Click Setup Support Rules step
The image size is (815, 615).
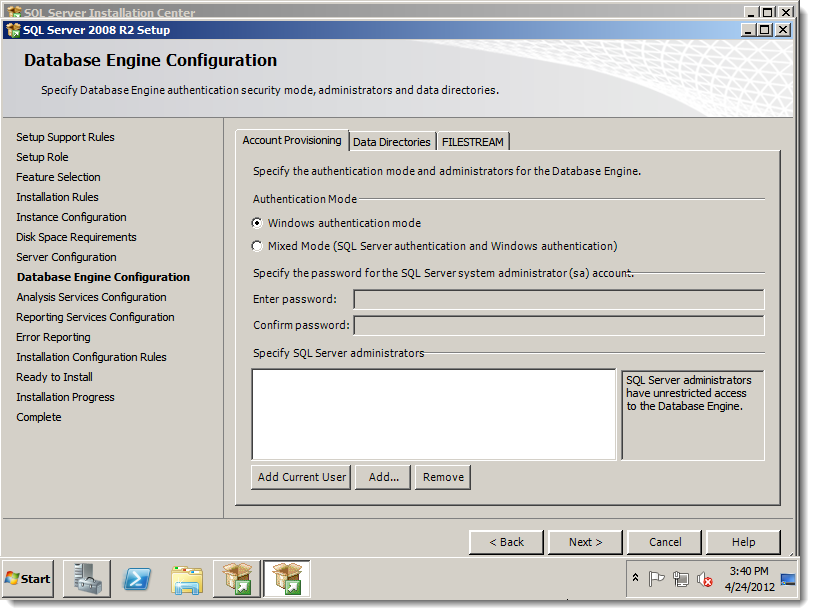pos(65,137)
